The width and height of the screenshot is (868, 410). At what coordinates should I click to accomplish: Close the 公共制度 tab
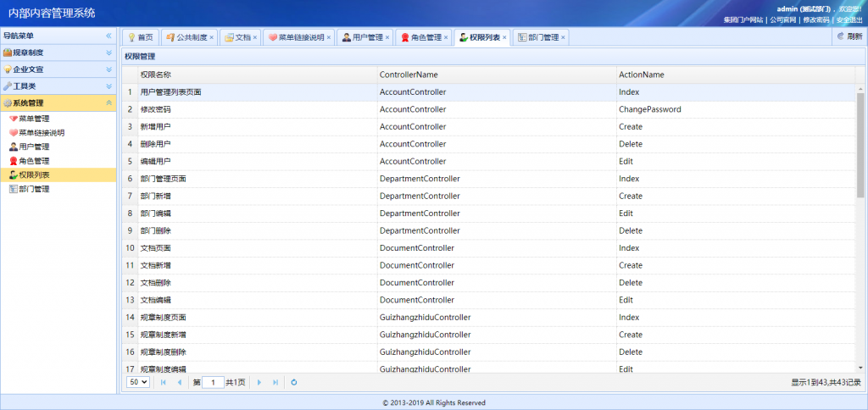point(212,37)
